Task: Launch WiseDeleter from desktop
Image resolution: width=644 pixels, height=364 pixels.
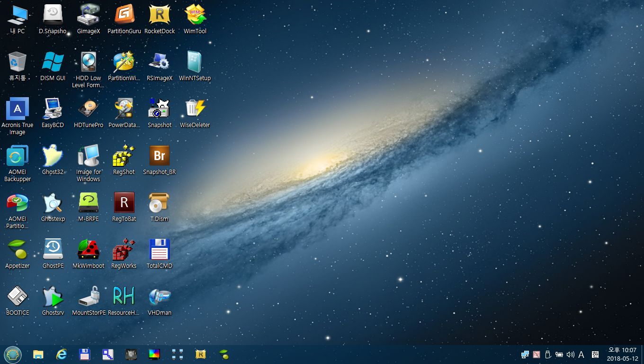Action: point(195,113)
